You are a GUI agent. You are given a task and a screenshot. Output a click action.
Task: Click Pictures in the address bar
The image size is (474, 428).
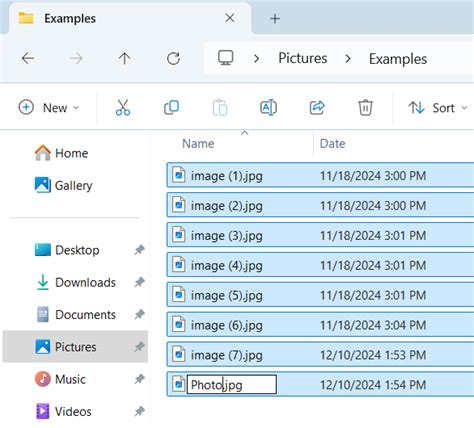303,58
